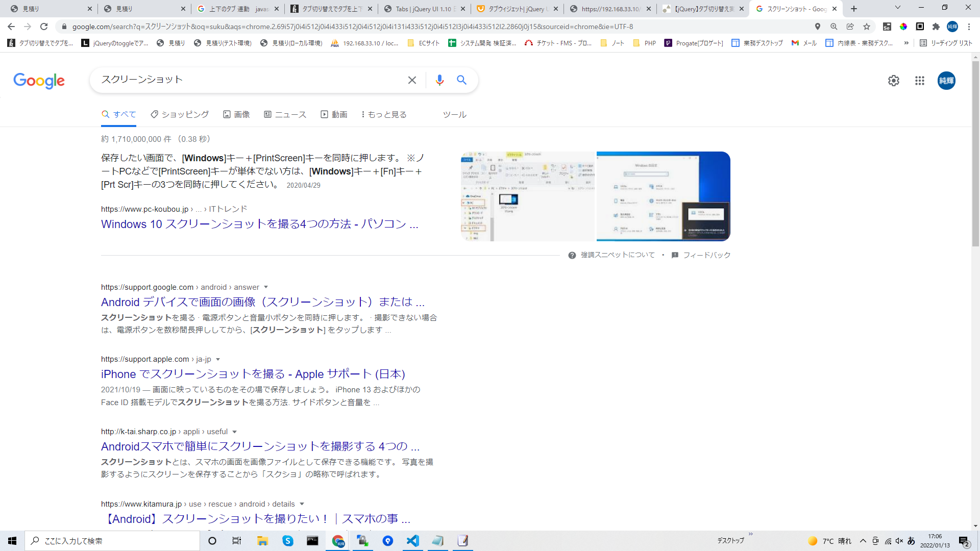Open Google settings gear
The image size is (980, 551).
pos(893,81)
